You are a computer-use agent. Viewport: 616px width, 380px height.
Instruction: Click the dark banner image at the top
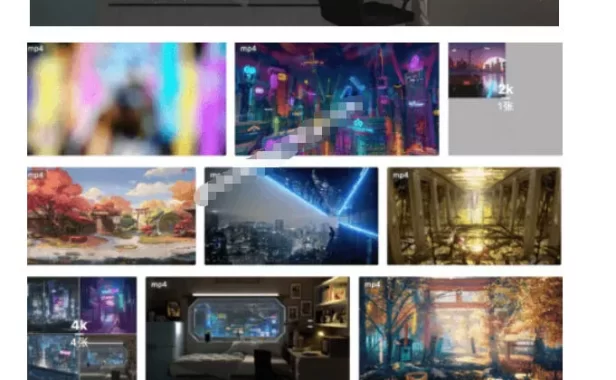(294, 13)
